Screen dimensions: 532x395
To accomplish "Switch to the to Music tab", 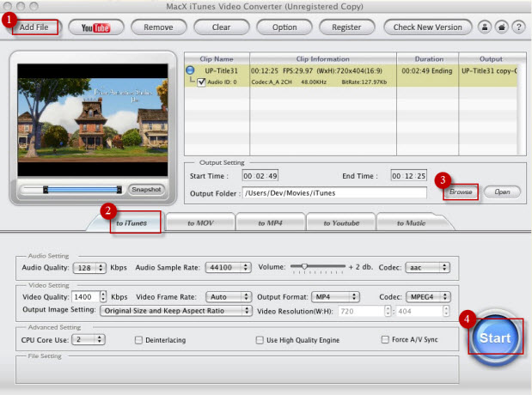I will (x=411, y=223).
